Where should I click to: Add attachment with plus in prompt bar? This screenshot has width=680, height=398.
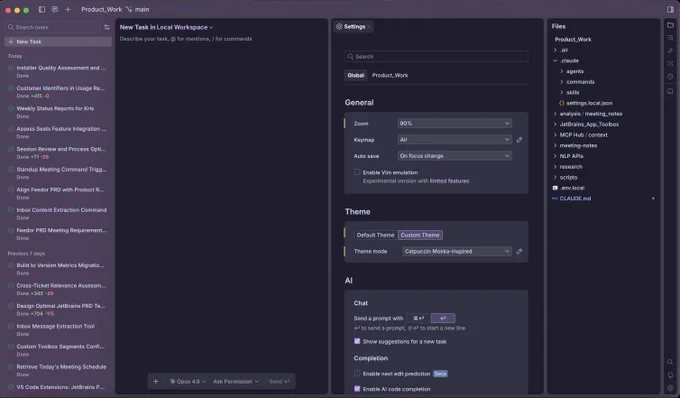coord(156,382)
